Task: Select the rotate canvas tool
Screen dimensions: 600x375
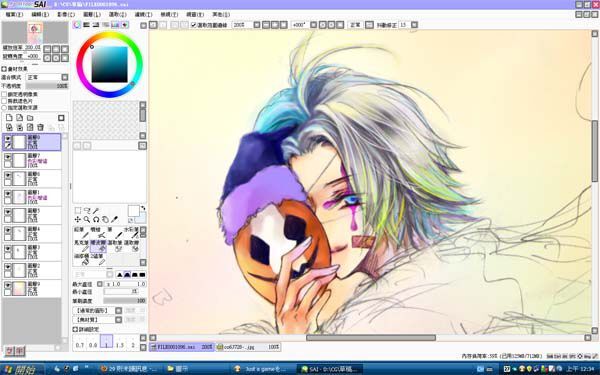Action: coord(96,220)
